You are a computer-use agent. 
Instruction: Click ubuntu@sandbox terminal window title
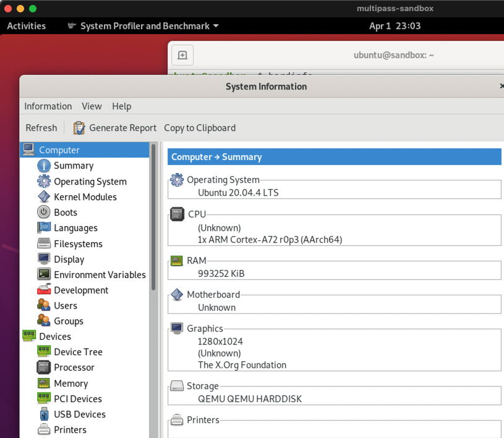394,55
